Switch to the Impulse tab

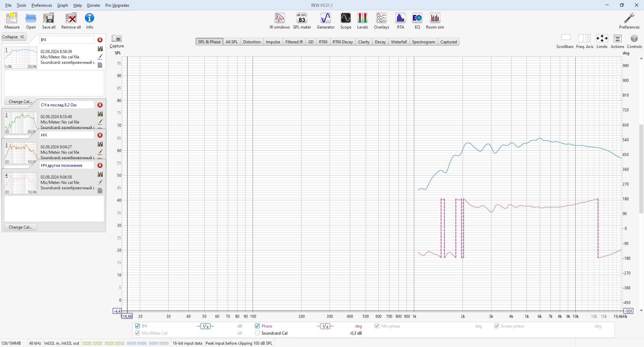(x=273, y=42)
